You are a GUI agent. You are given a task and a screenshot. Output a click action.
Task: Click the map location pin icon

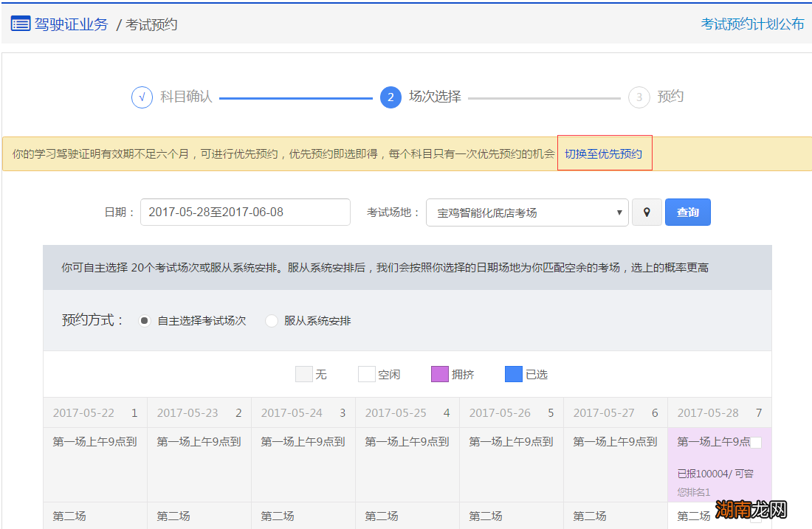point(647,212)
